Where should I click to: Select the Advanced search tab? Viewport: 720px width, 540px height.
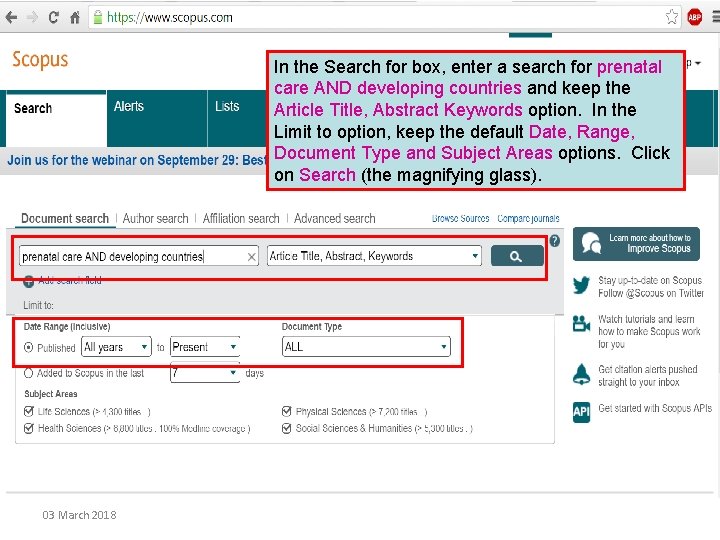coord(335,219)
